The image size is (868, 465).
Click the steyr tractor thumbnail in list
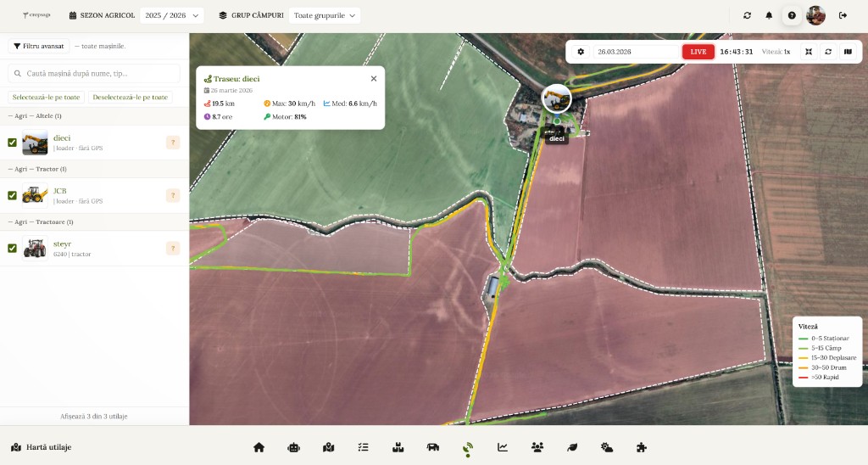[35, 249]
